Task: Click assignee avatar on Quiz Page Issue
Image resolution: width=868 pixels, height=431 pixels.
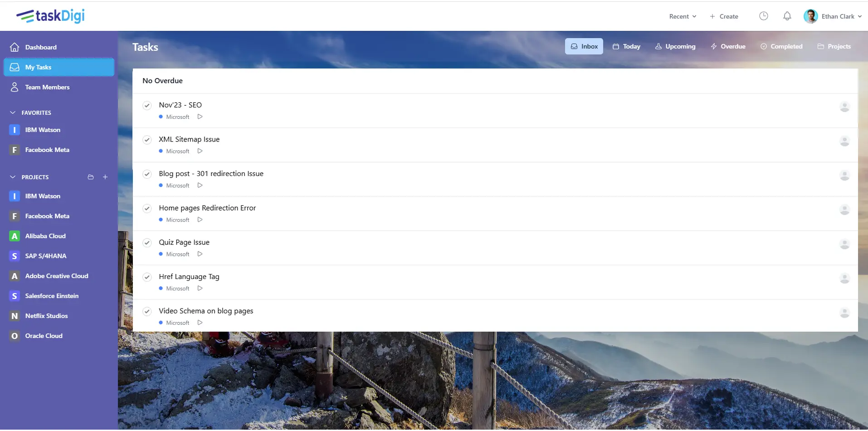Action: (x=844, y=244)
